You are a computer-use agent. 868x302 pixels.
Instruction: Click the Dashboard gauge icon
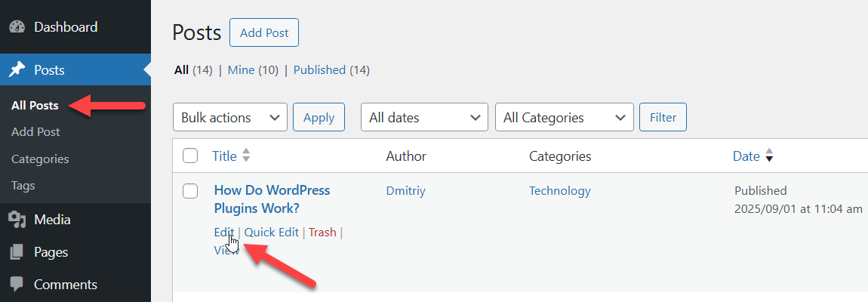tap(17, 27)
